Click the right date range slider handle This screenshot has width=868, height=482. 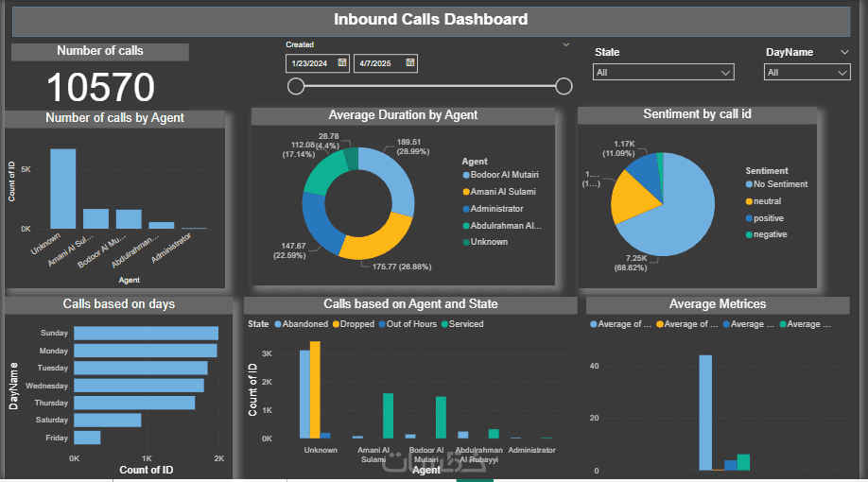(x=564, y=86)
